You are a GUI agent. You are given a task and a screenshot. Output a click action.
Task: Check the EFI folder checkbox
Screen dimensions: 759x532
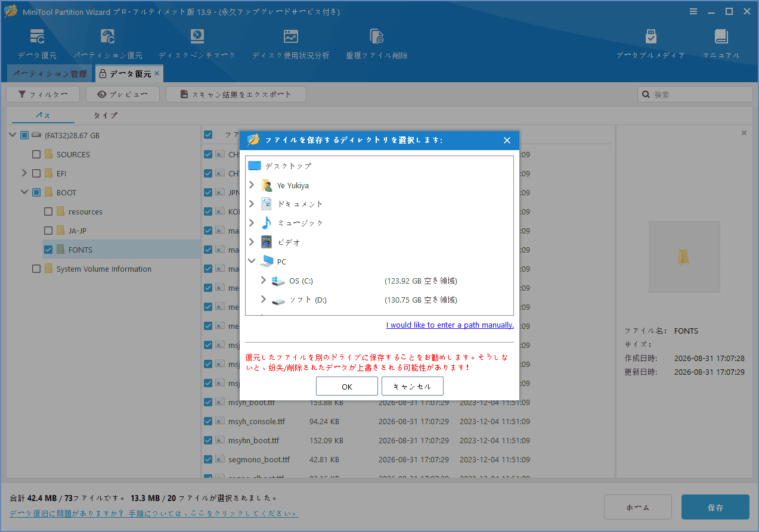(x=36, y=173)
